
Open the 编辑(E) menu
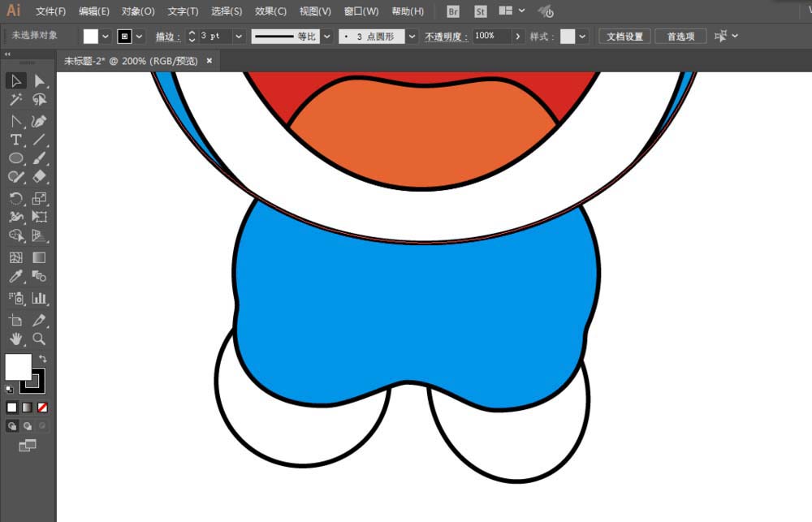94,11
